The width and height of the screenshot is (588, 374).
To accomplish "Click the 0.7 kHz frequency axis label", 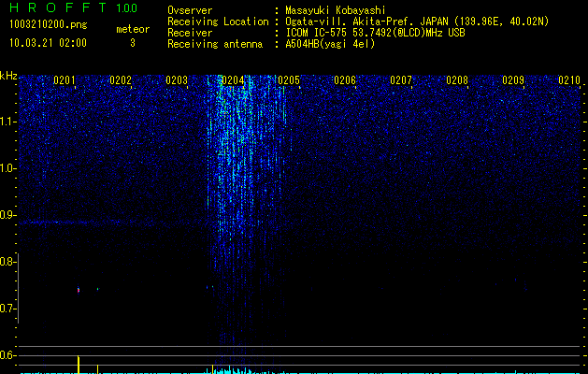I will [7, 309].
